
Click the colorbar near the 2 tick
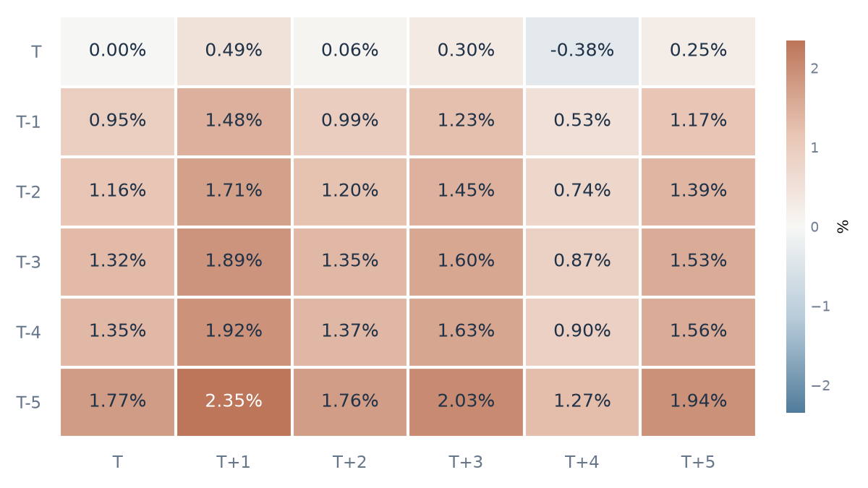tap(796, 69)
